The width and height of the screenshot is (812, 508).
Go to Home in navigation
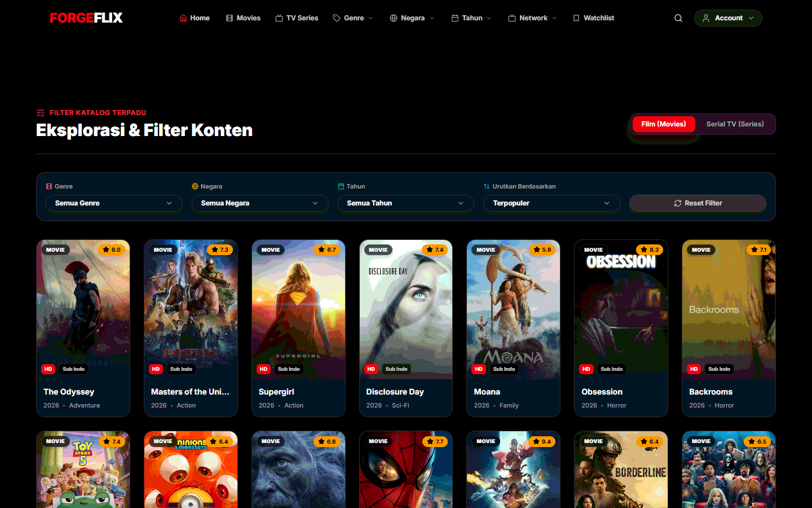pyautogui.click(x=195, y=18)
